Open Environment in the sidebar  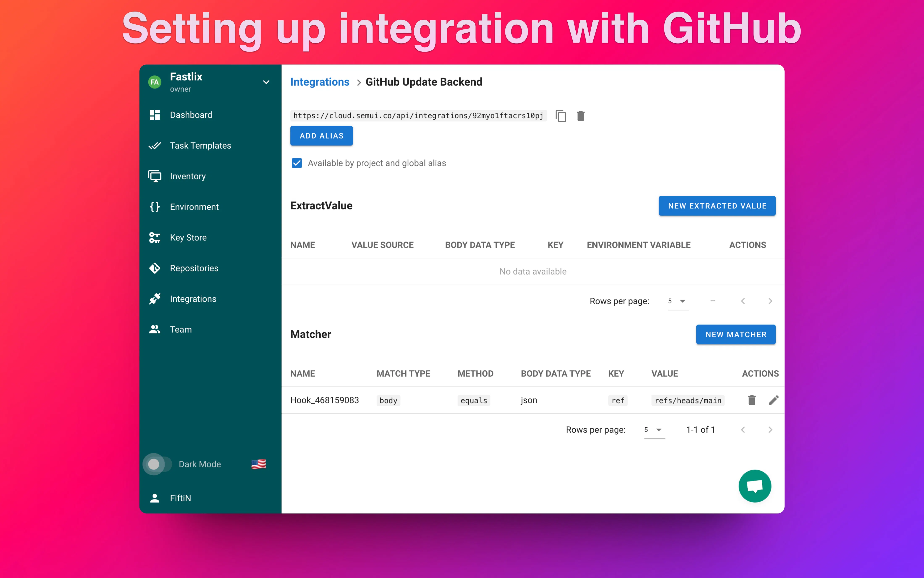click(210, 207)
